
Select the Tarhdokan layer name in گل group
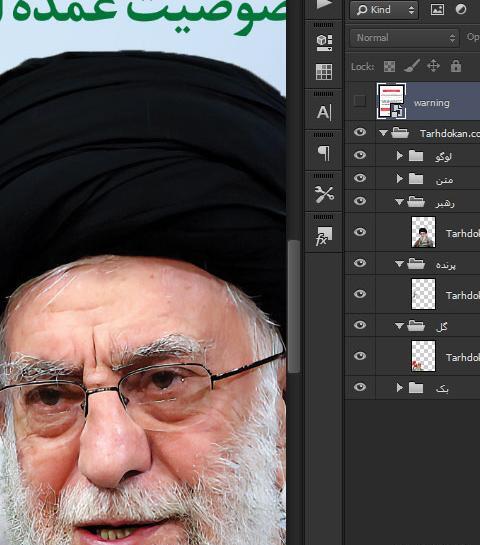(463, 357)
